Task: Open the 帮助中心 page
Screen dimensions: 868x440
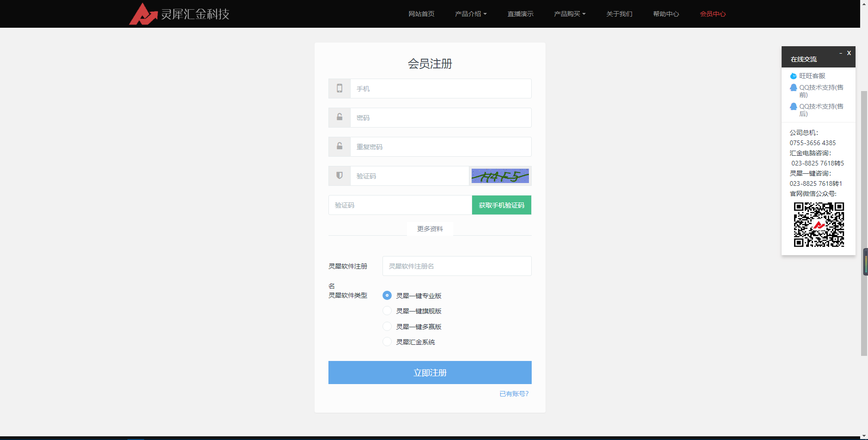Action: pyautogui.click(x=665, y=13)
